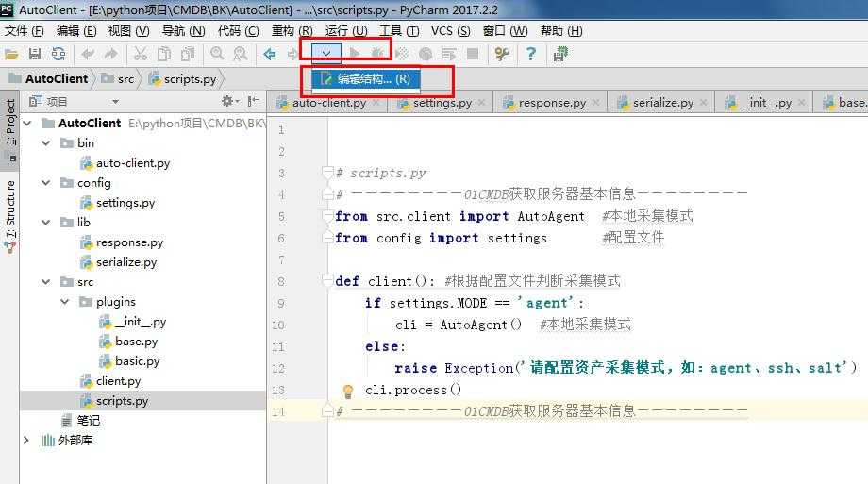Click the Run with Coverage icon
Viewport: 868px width, 484px height.
[x=402, y=54]
